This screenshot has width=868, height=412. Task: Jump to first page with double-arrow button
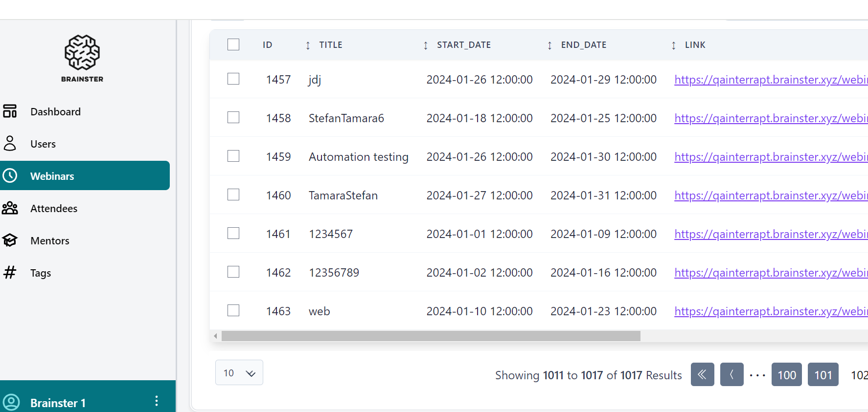(x=702, y=374)
